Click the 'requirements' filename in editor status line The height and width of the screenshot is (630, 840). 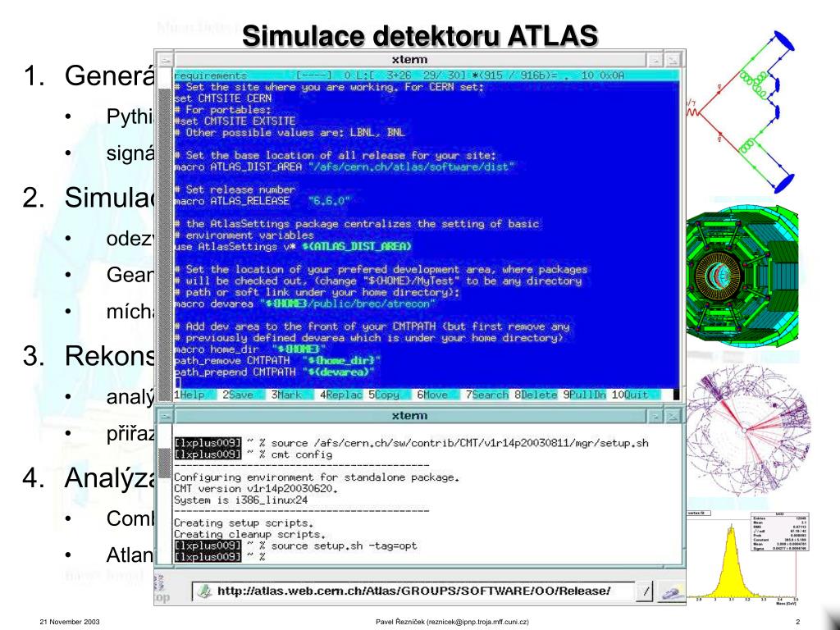(210, 75)
